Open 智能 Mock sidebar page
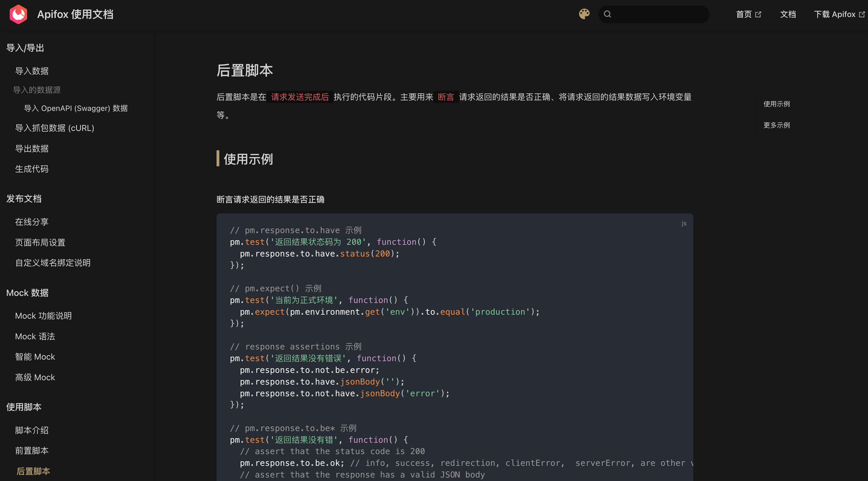 click(x=35, y=357)
